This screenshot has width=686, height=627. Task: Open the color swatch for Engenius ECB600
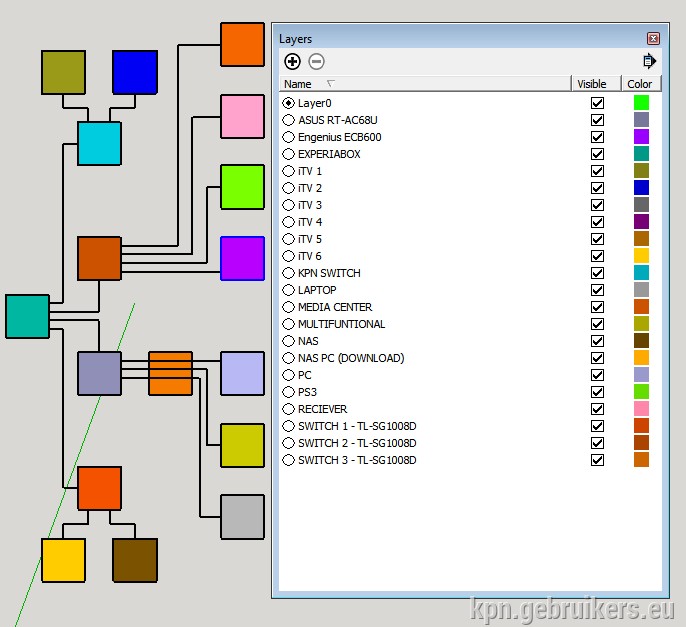(641, 137)
